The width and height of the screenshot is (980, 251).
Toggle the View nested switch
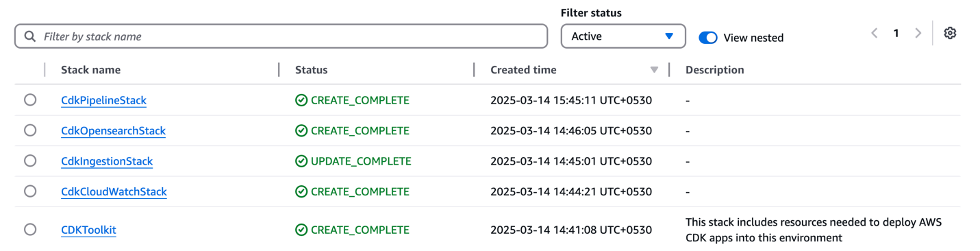[x=708, y=37]
